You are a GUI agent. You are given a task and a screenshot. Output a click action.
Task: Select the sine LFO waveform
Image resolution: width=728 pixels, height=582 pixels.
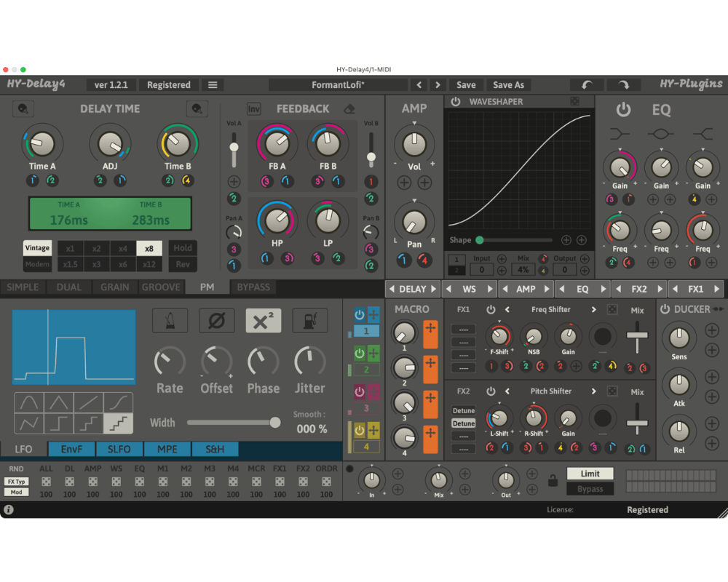tap(29, 402)
